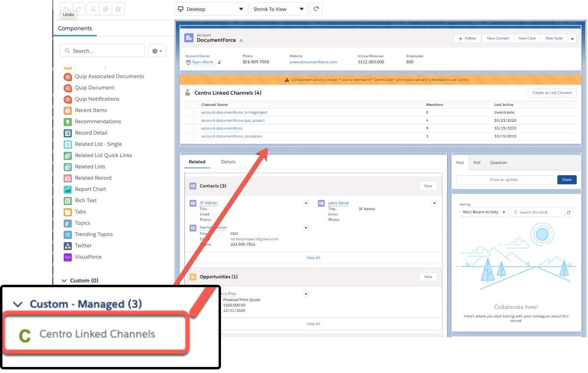Image resolution: width=588 pixels, height=373 pixels.
Task: Click the New Contact button
Action: [x=498, y=39]
